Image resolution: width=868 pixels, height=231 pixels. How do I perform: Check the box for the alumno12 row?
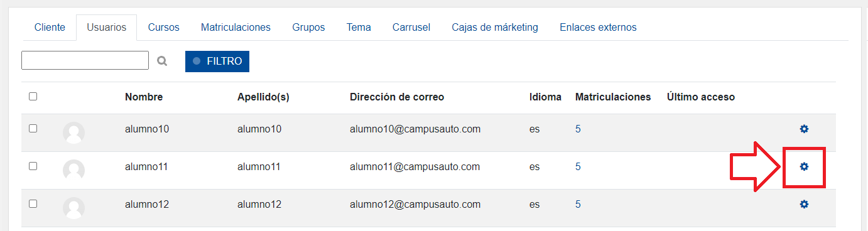[33, 204]
